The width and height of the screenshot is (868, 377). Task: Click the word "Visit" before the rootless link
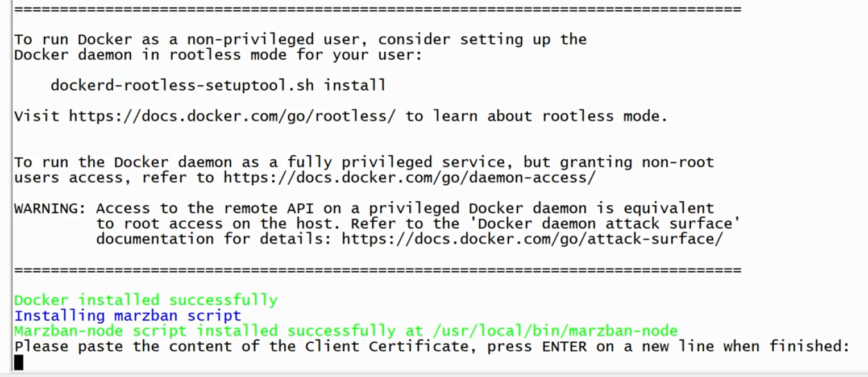point(36,116)
